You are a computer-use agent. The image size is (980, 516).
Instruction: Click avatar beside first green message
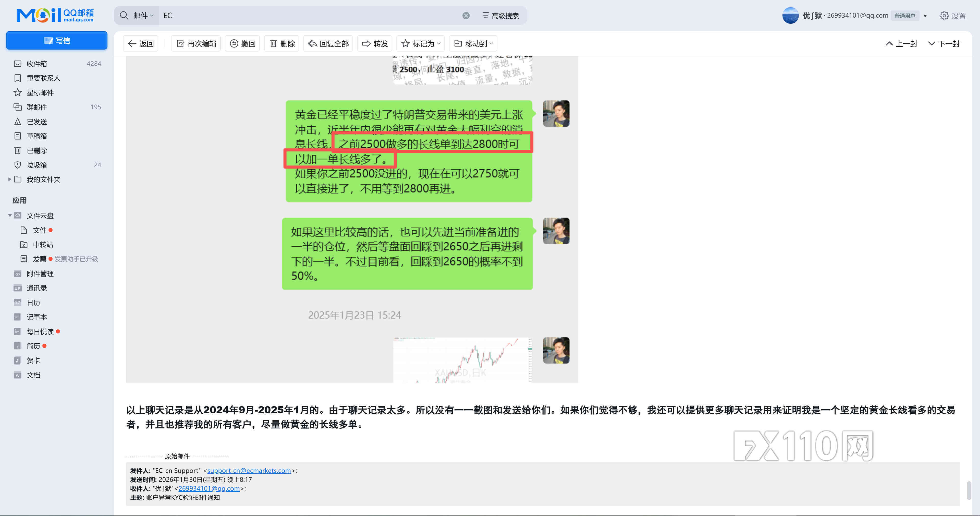(556, 113)
